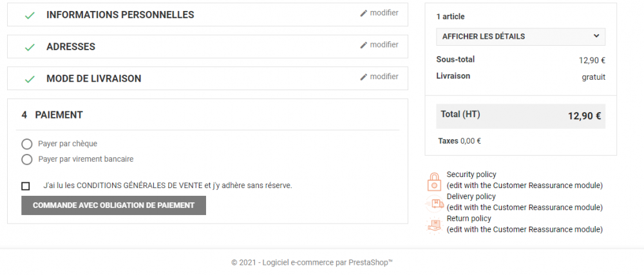The height and width of the screenshot is (275, 644).
Task: Click the green checkmark next to Adresses
Action: [x=30, y=47]
